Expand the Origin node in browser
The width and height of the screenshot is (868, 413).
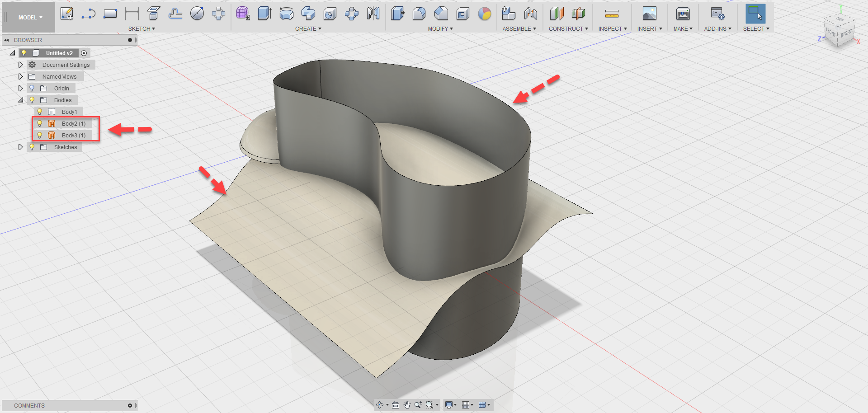pyautogui.click(x=20, y=88)
